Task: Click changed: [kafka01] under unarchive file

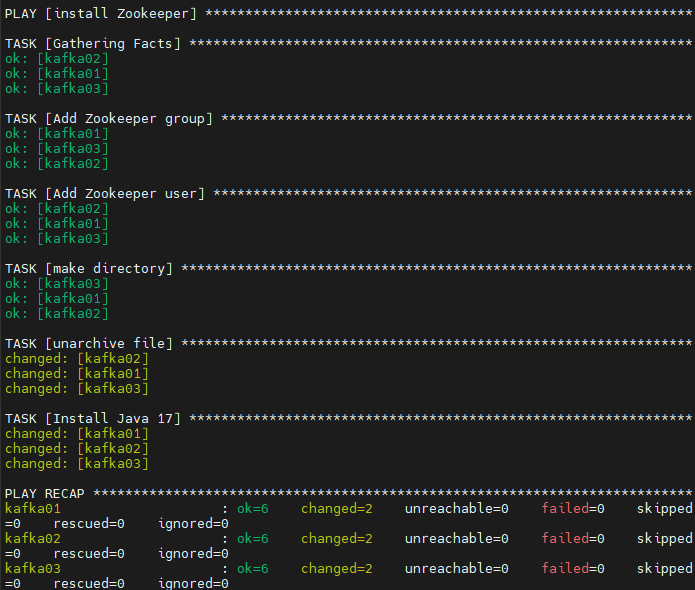Action: pyautogui.click(x=77, y=373)
